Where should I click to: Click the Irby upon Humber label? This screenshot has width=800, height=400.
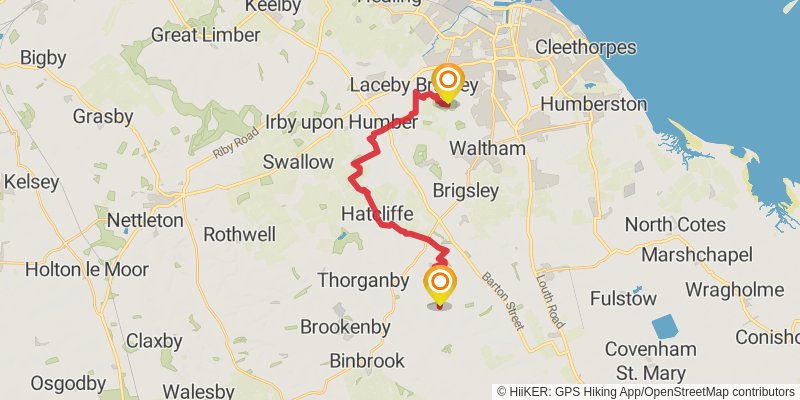click(341, 122)
